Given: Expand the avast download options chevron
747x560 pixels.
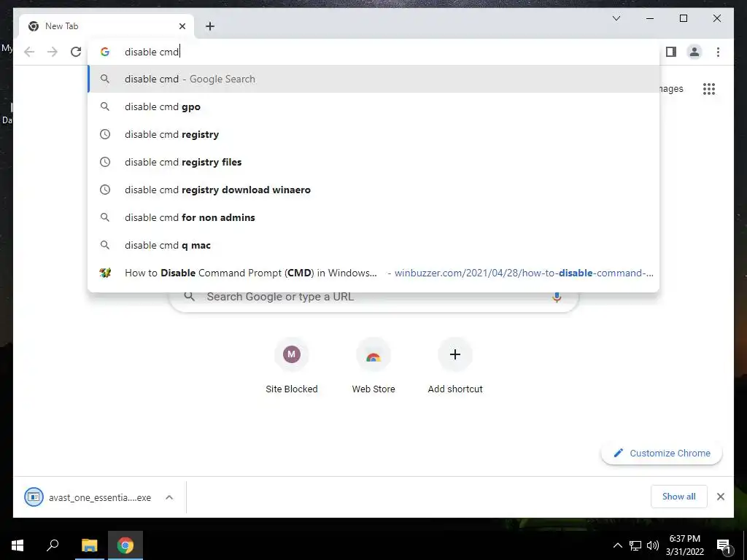Looking at the screenshot, I should click(x=169, y=497).
